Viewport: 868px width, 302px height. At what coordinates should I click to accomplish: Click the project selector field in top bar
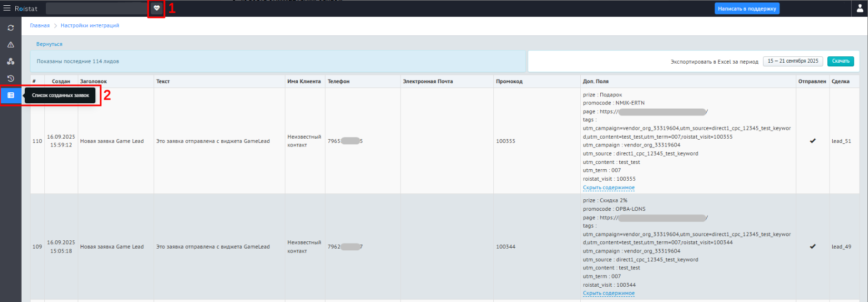(x=97, y=8)
